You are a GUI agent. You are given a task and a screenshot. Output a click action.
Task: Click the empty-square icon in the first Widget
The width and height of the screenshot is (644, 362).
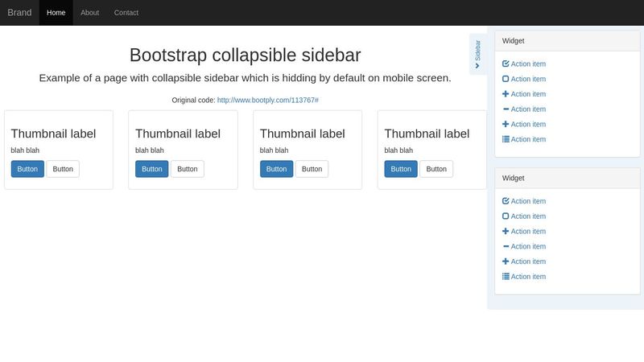click(506, 79)
